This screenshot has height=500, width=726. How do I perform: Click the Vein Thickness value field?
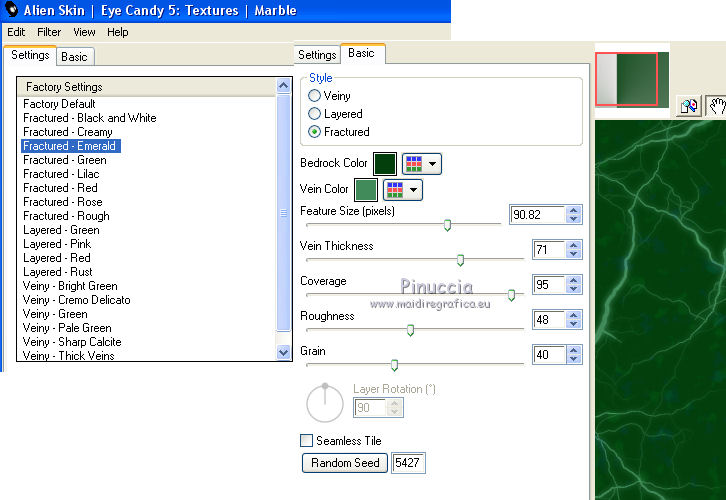point(549,250)
